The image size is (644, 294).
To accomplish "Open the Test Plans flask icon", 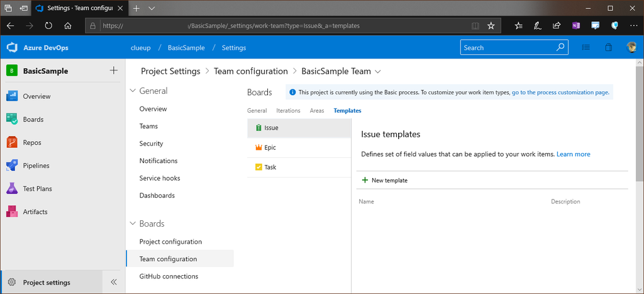I will 11,189.
